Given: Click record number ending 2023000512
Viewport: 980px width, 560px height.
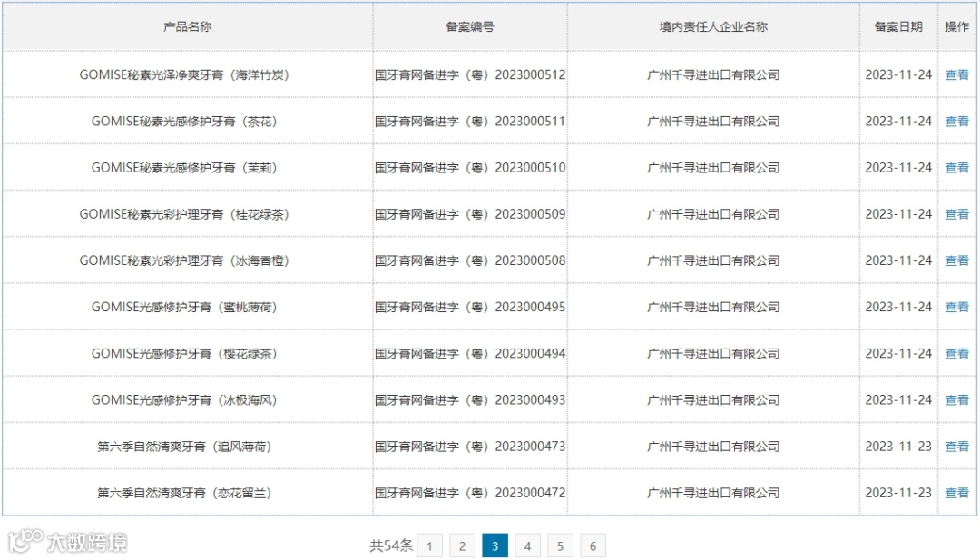Looking at the screenshot, I should click(x=470, y=75).
